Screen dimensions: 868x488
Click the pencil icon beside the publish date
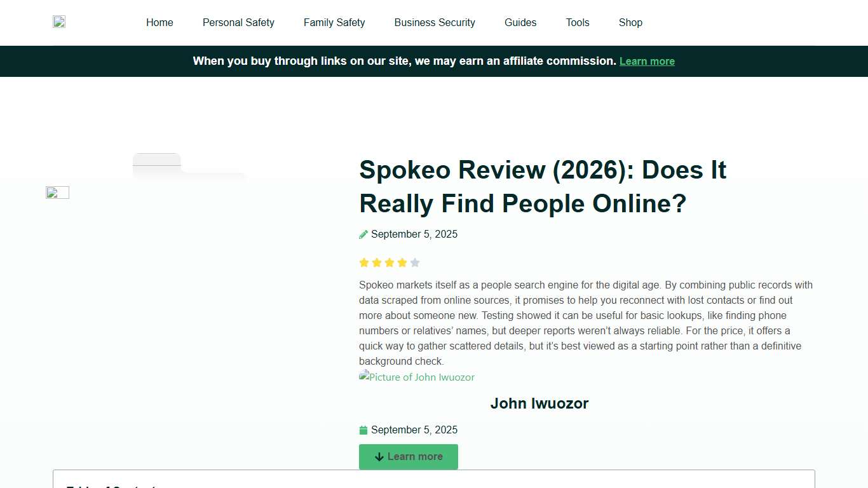(x=363, y=234)
